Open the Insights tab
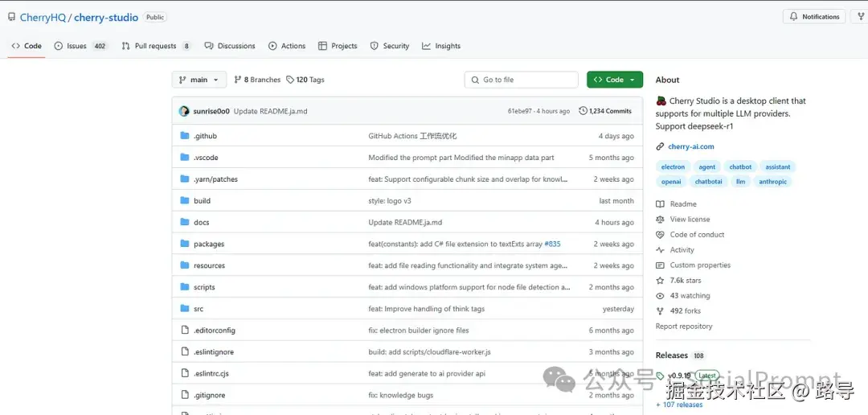Screen dimensions: 868x415 coord(441,46)
